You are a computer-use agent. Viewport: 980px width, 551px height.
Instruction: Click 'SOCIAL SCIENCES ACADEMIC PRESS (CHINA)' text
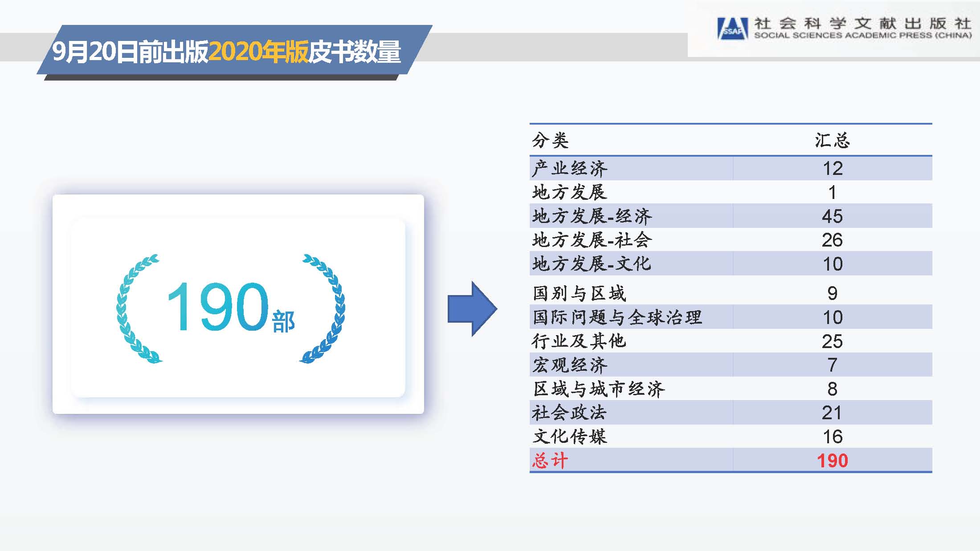point(862,35)
